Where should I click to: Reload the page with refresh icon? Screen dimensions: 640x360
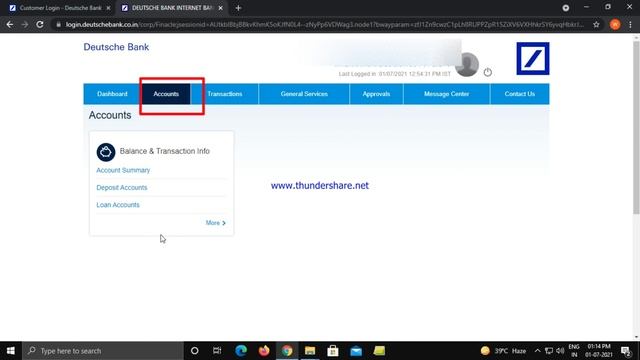click(x=40, y=24)
